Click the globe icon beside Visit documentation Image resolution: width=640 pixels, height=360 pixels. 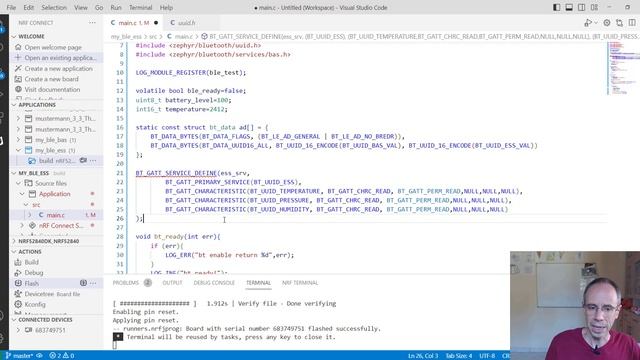click(18, 89)
